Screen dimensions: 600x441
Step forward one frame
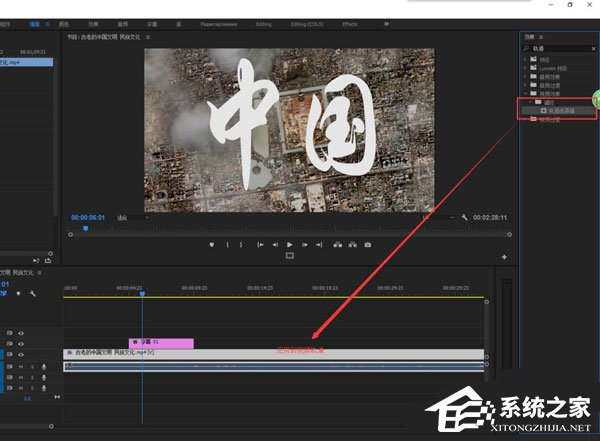[x=305, y=245]
